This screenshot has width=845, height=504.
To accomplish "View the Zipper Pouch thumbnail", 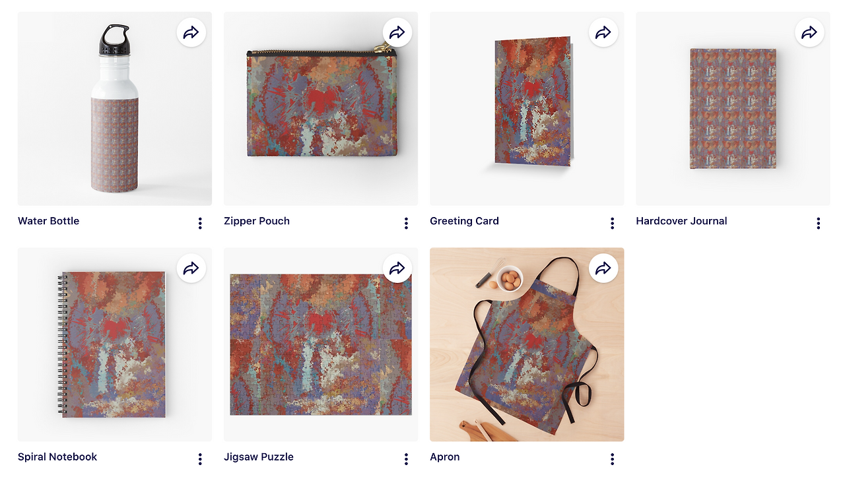I will [321, 109].
